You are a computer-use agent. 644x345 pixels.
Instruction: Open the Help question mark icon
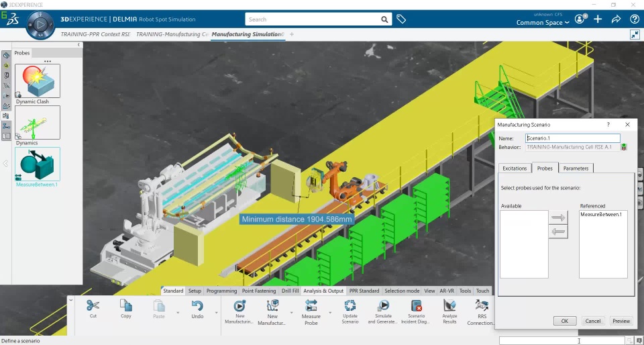coord(634,19)
